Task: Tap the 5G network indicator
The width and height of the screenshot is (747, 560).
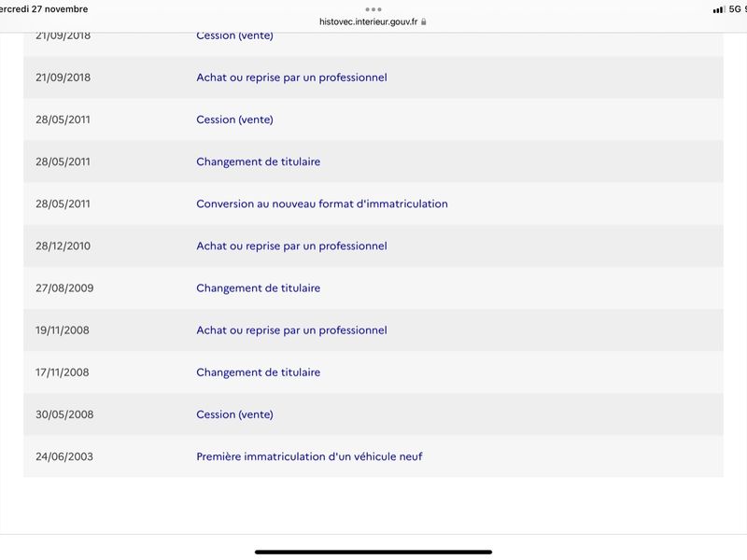Action: coord(735,9)
